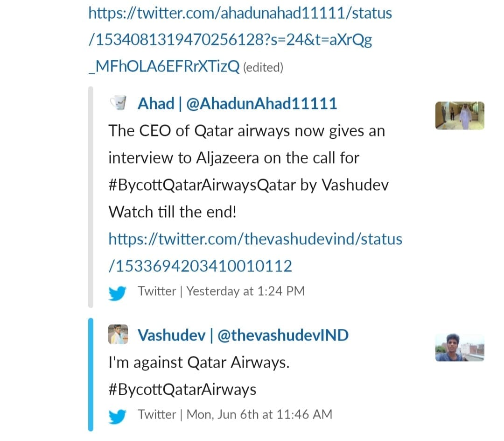
Task: Open the Vashudev | @thevashudevIND author link
Action: (x=243, y=335)
